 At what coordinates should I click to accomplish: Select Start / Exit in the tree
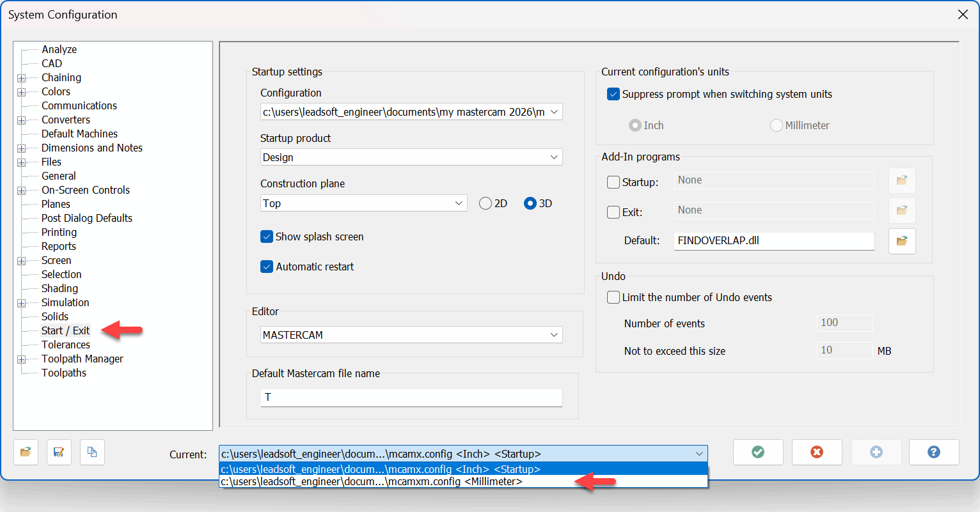click(x=65, y=330)
